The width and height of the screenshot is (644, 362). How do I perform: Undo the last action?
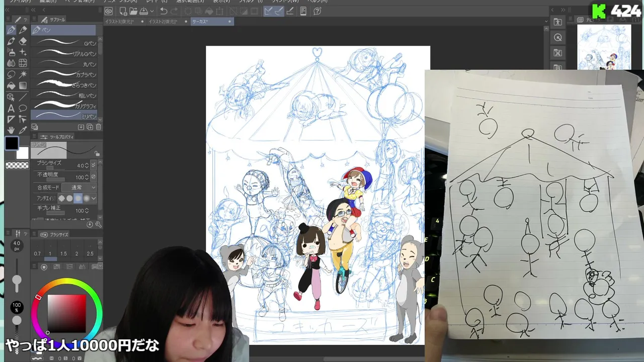[x=164, y=11]
